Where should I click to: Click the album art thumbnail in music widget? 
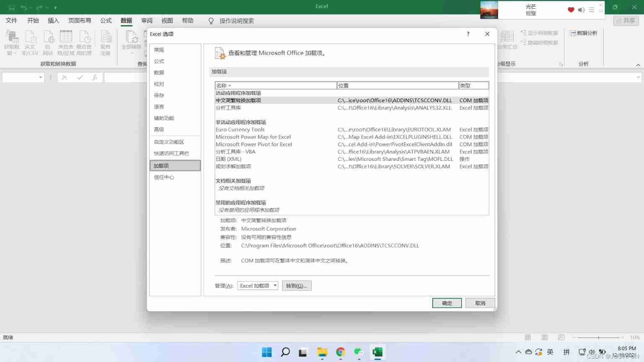coord(489,10)
